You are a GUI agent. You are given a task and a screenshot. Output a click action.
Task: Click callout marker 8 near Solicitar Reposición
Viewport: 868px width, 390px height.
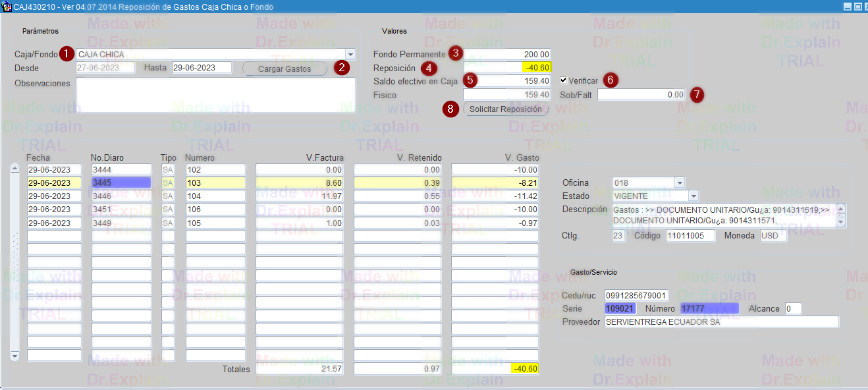pyautogui.click(x=451, y=109)
